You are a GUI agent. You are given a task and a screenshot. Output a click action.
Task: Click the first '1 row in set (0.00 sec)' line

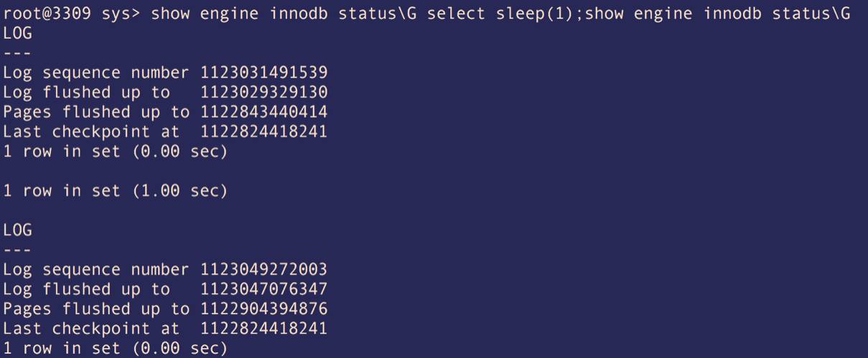(116, 152)
